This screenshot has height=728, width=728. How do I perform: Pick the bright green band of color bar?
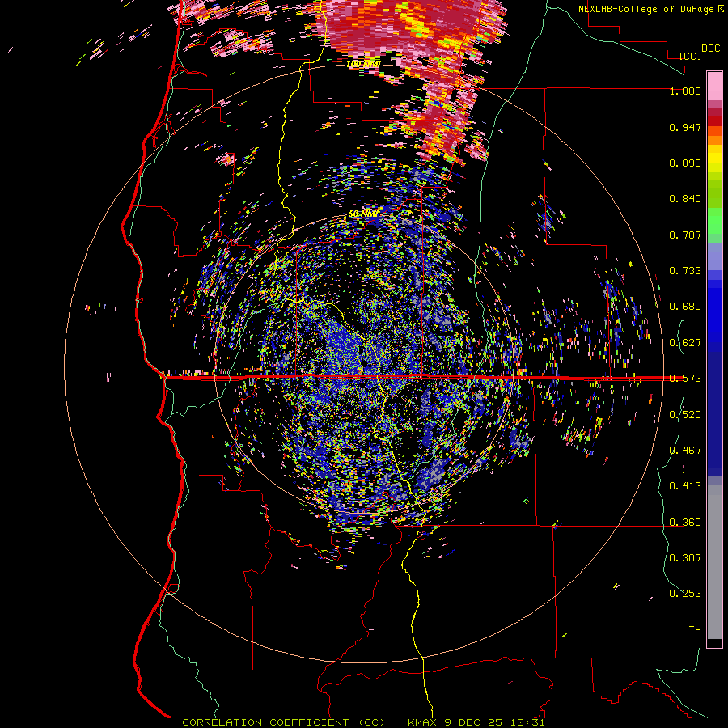(714, 221)
